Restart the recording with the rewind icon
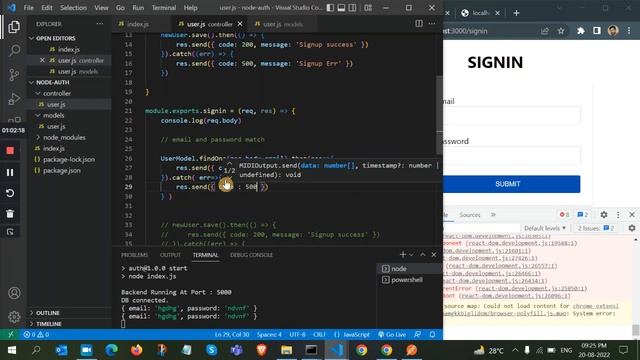 pyautogui.click(x=10, y=193)
